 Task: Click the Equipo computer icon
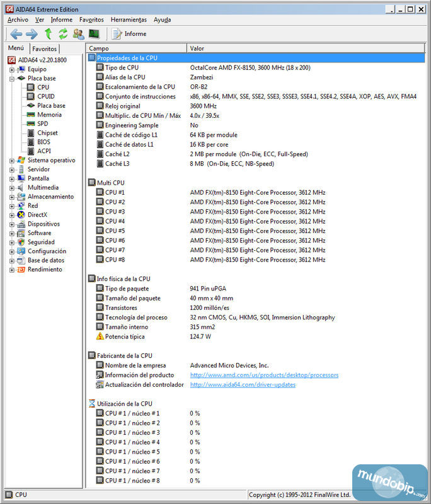21,69
